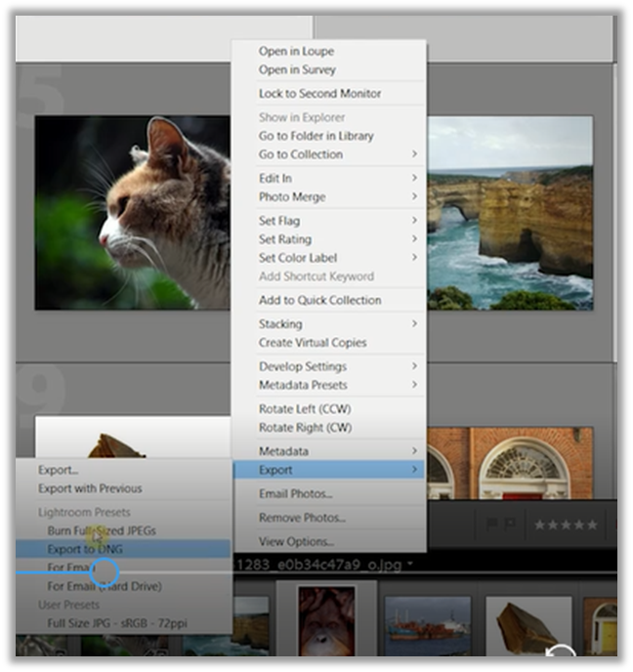Click Add to Quick Collection

pos(319,300)
